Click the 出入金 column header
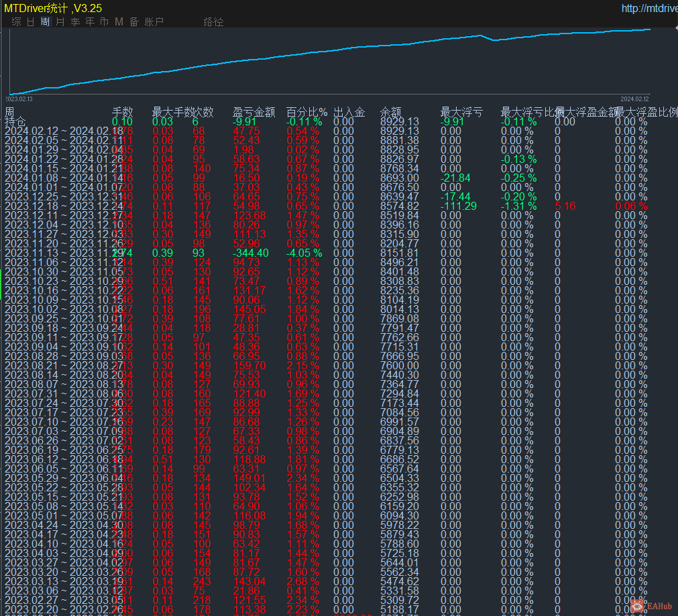 (349, 112)
